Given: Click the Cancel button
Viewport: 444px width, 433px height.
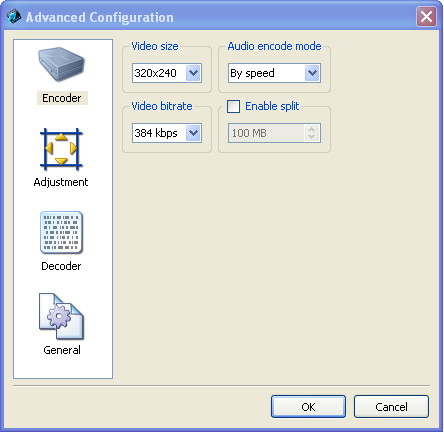Looking at the screenshot, I should coord(391,407).
